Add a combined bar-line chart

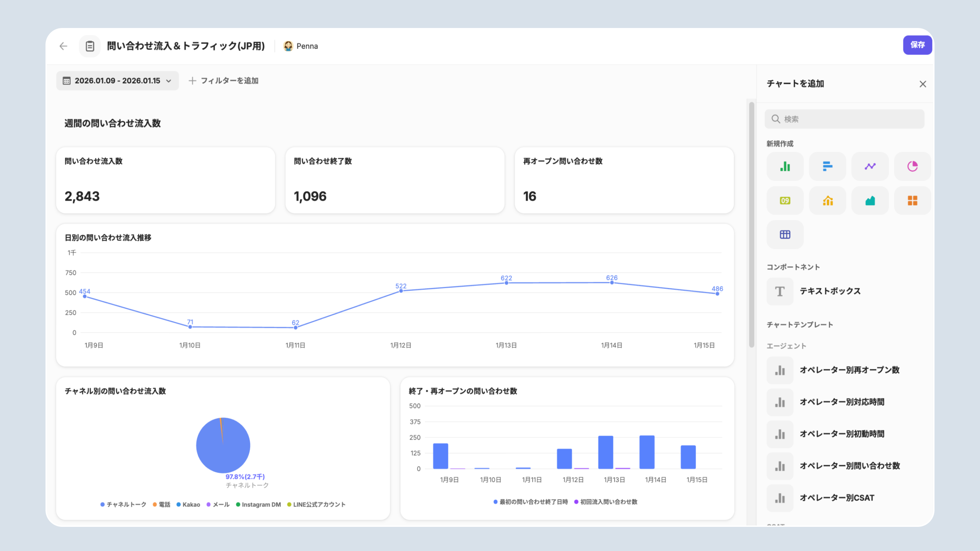(x=827, y=200)
